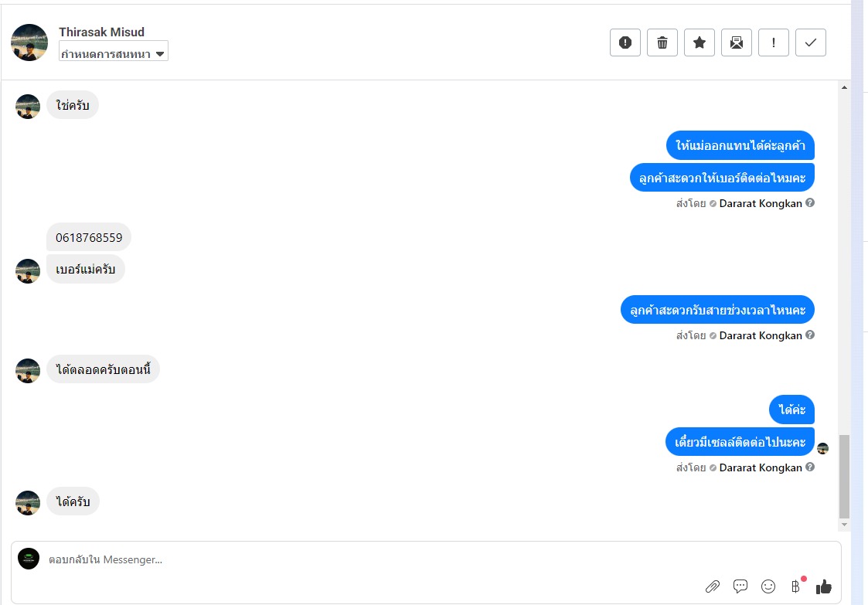The height and width of the screenshot is (605, 868).
Task: Click the page avatar beside reply box
Action: point(29,559)
